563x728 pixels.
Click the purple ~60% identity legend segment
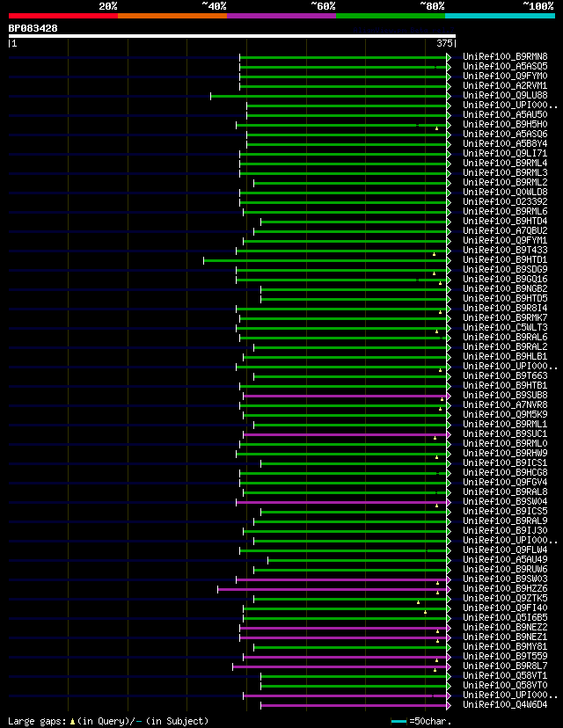coord(281,16)
